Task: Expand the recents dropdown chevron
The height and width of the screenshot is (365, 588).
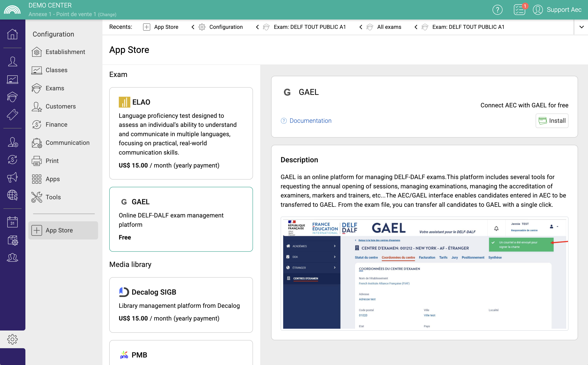Action: coord(581,27)
